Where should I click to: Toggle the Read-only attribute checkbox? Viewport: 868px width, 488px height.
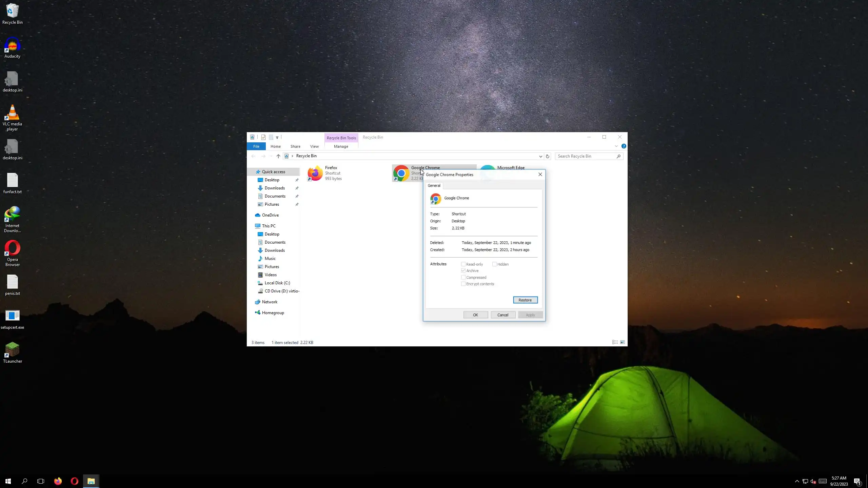coord(463,264)
